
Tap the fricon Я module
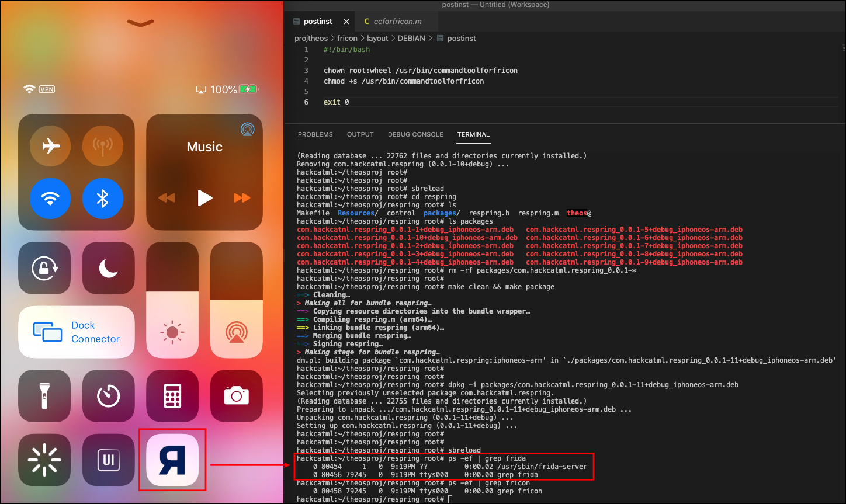point(172,460)
